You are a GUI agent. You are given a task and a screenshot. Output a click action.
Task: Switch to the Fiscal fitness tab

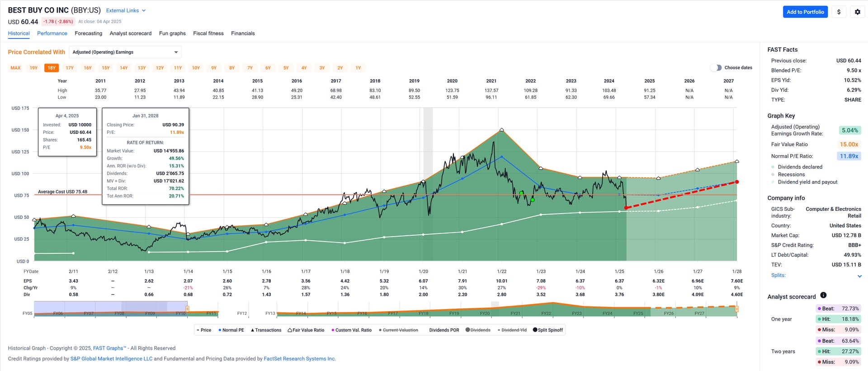click(208, 33)
